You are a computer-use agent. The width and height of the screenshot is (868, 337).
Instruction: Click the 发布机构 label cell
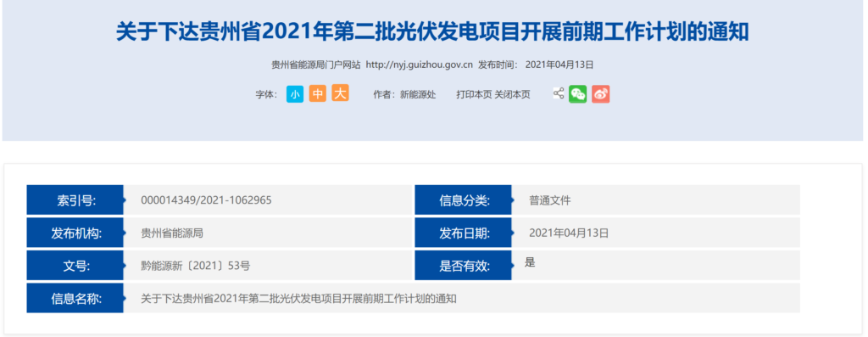point(75,233)
